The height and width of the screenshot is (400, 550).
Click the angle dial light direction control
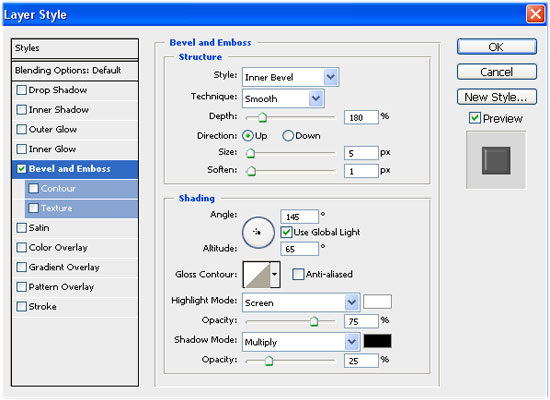click(258, 233)
